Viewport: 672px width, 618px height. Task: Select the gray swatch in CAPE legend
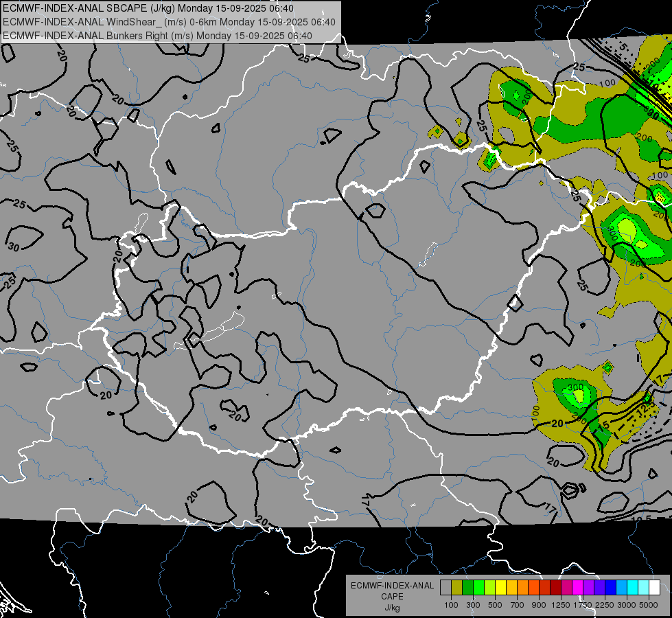point(445,587)
